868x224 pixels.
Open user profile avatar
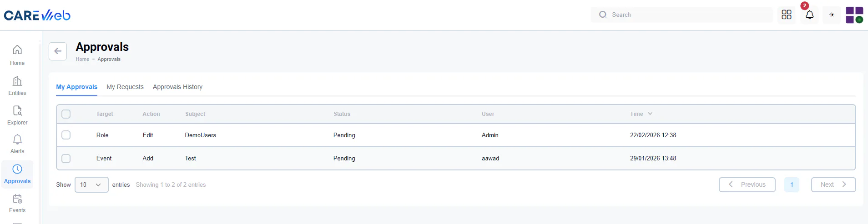(x=854, y=15)
